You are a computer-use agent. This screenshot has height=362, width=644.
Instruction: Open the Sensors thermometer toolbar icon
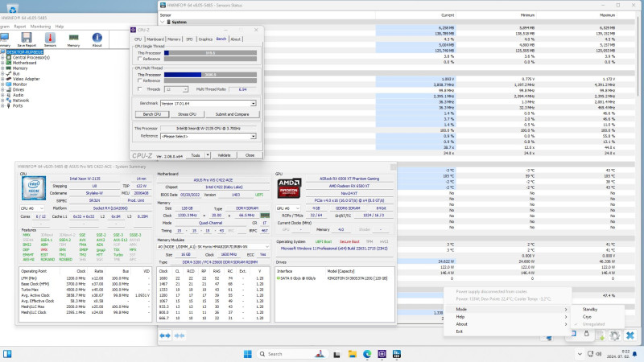point(50,39)
